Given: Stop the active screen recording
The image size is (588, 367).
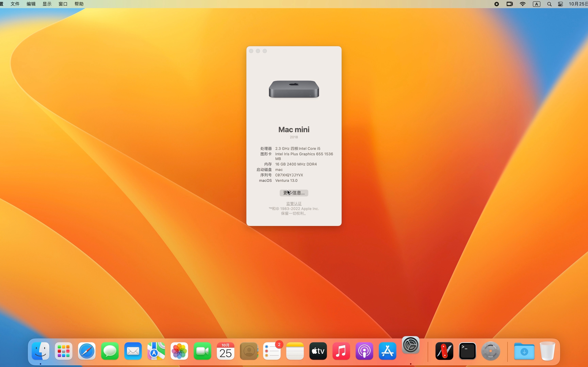Looking at the screenshot, I should pyautogui.click(x=496, y=4).
